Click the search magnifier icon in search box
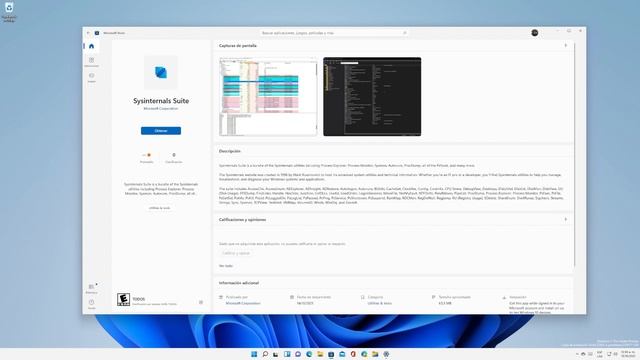Image resolution: width=640 pixels, height=360 pixels. point(405,33)
